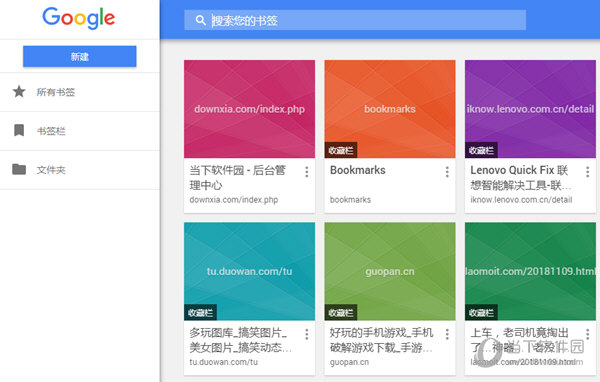This screenshot has width=600, height=382.
Task: Click 收藏栏 tag on guopan.cn thumbnail
Action: tap(341, 313)
